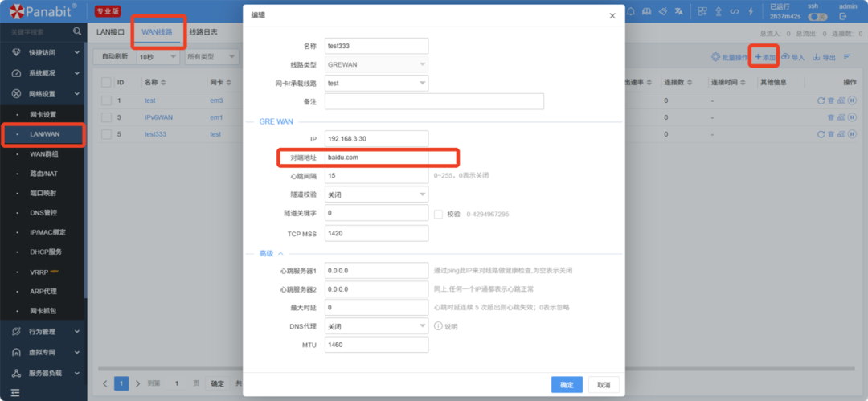Open the 所有类型 filter dropdown
868x401 pixels.
pyautogui.click(x=211, y=57)
